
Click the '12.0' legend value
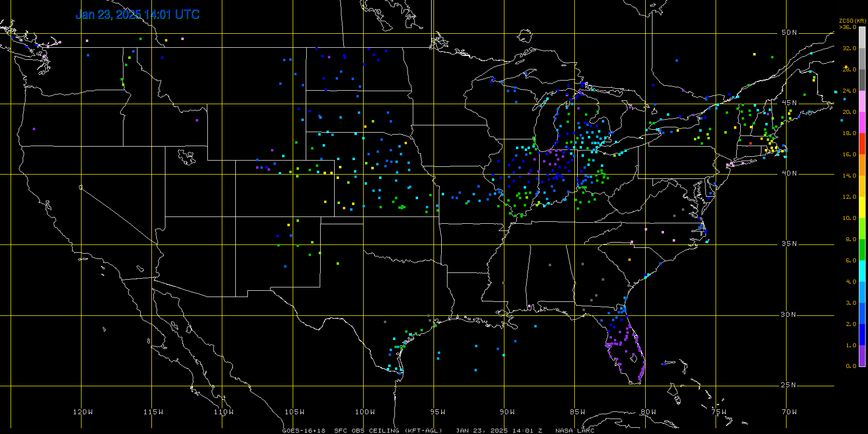(x=849, y=197)
